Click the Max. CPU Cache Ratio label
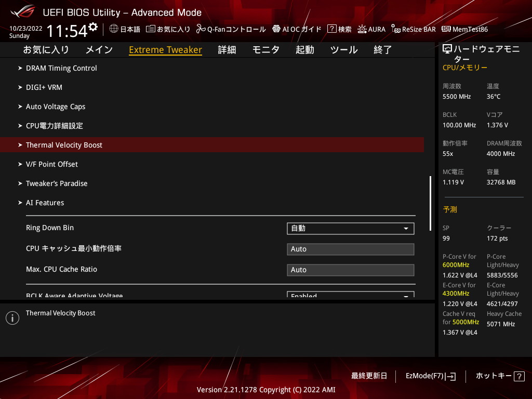532x399 pixels. click(61, 269)
